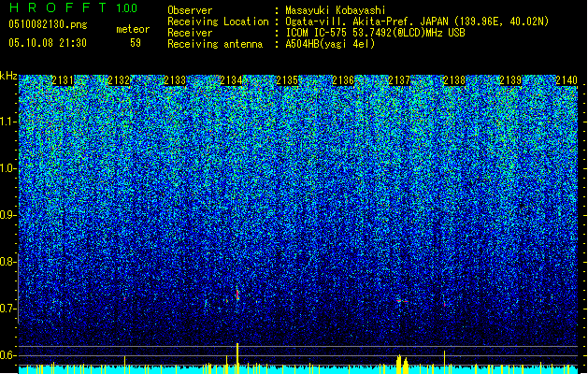
Task: Click the red meteor echo below 2137
Action: (x=402, y=301)
